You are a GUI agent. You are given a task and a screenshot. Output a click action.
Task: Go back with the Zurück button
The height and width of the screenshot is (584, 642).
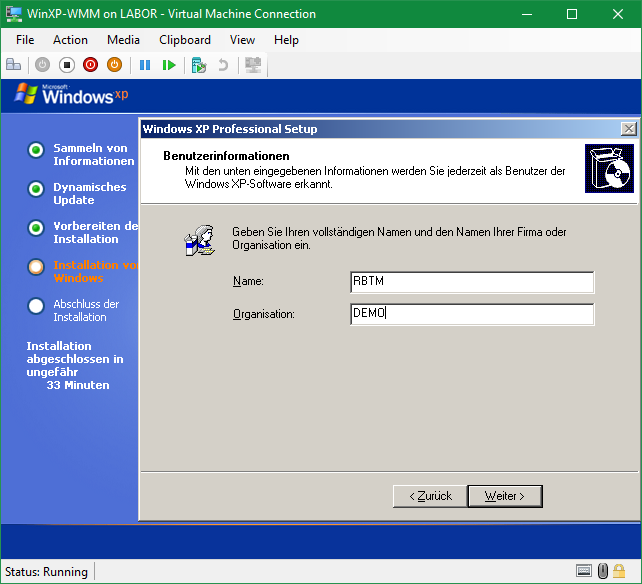[x=428, y=496]
